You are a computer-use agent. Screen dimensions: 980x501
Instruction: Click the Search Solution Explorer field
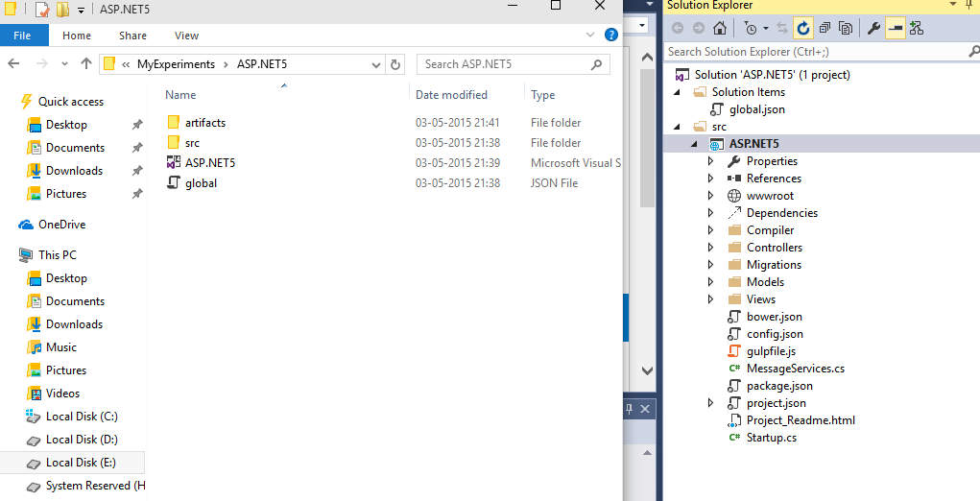click(x=816, y=52)
